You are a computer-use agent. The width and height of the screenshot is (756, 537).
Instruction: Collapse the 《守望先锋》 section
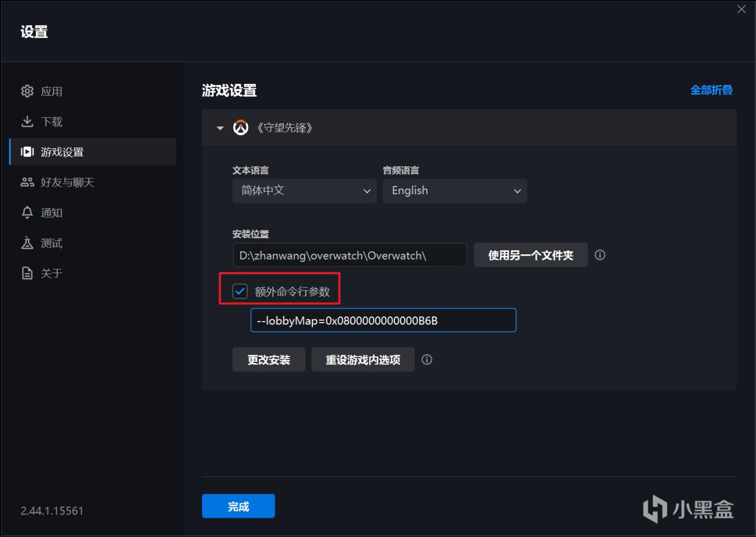(x=220, y=127)
